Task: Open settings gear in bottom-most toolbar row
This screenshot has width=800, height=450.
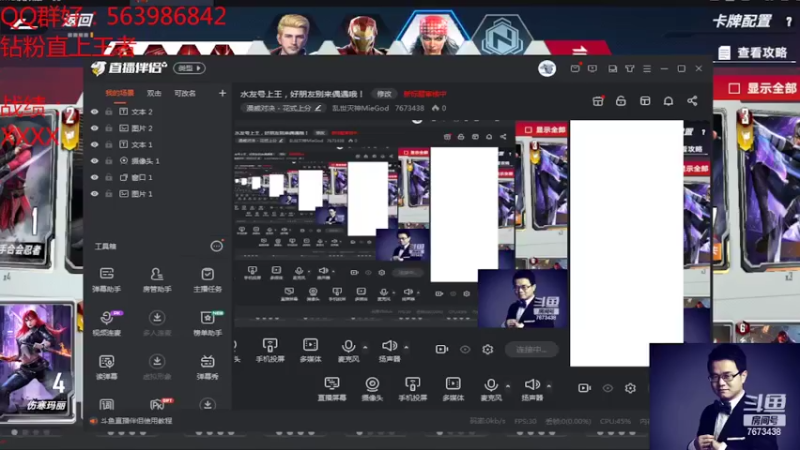Action: [x=630, y=388]
